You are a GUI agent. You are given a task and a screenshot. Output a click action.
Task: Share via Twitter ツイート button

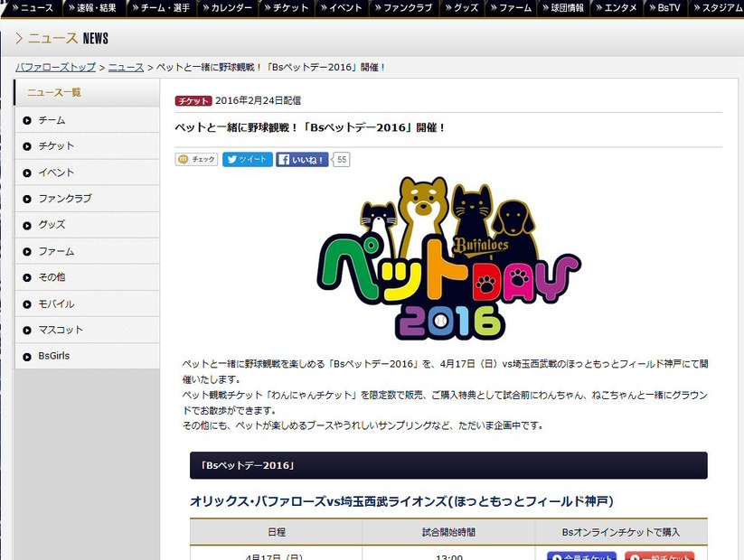click(x=248, y=160)
